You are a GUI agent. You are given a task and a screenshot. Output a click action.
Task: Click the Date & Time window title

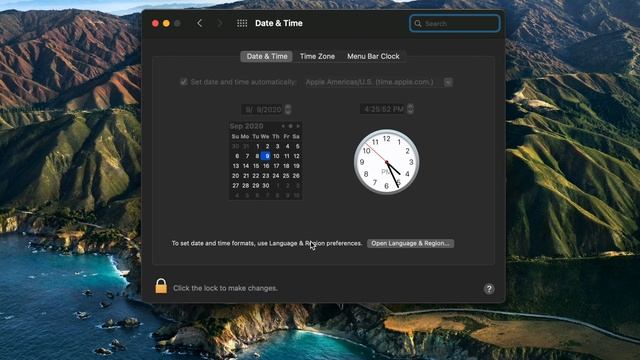(279, 23)
